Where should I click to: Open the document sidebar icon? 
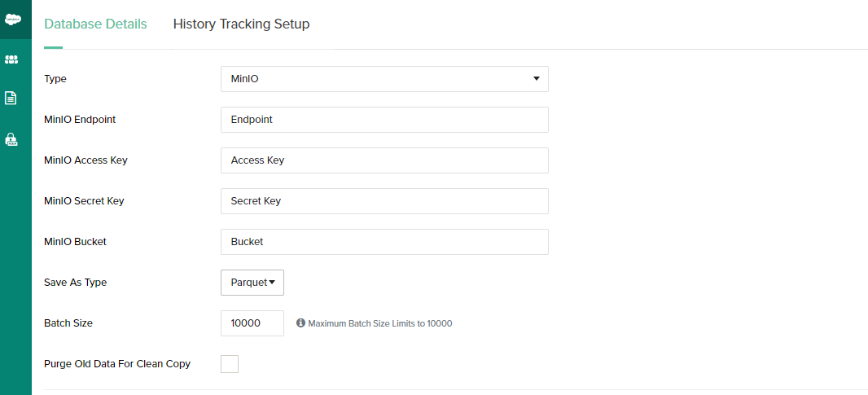(11, 98)
